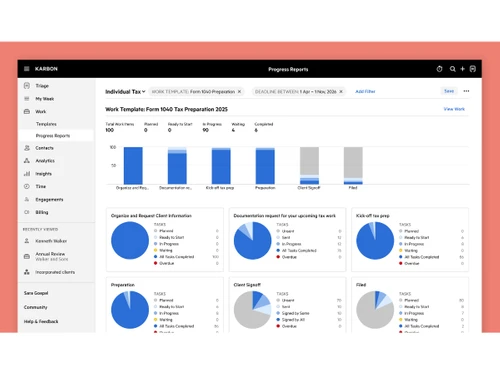Click the Preparation bar in chart
Viewport: 500px width, 375px height.
265,165
